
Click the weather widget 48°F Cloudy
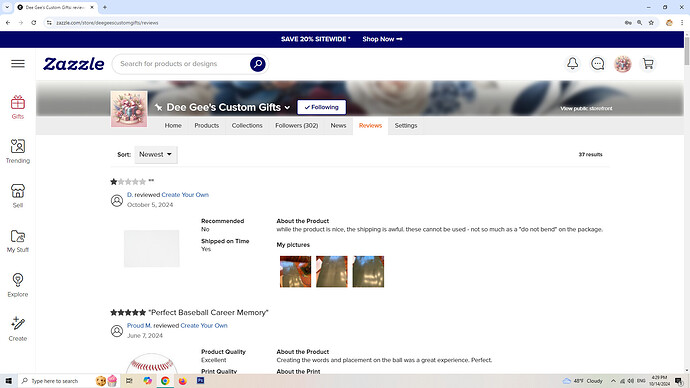tap(583, 381)
